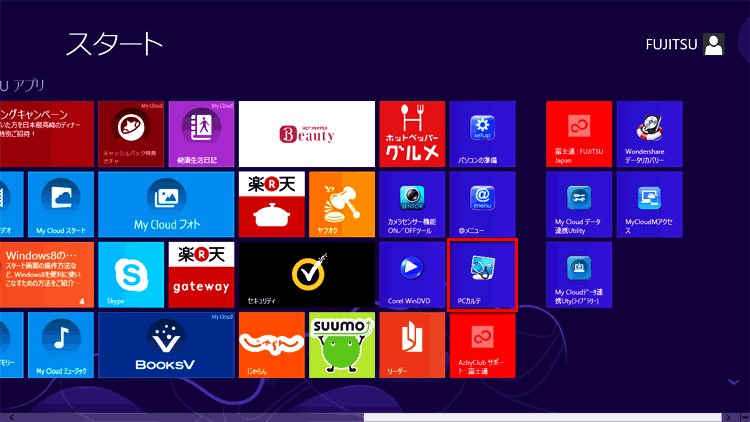Click the scrollbar left arrow
Screen dimensions: 750x422
click(11, 417)
